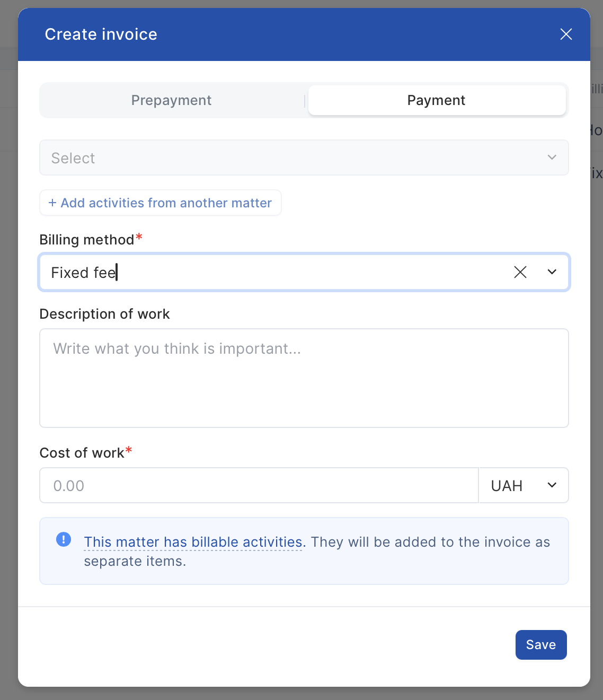Switch to the Prepayment tab
Viewport: 603px width, 700px height.
pos(172,100)
